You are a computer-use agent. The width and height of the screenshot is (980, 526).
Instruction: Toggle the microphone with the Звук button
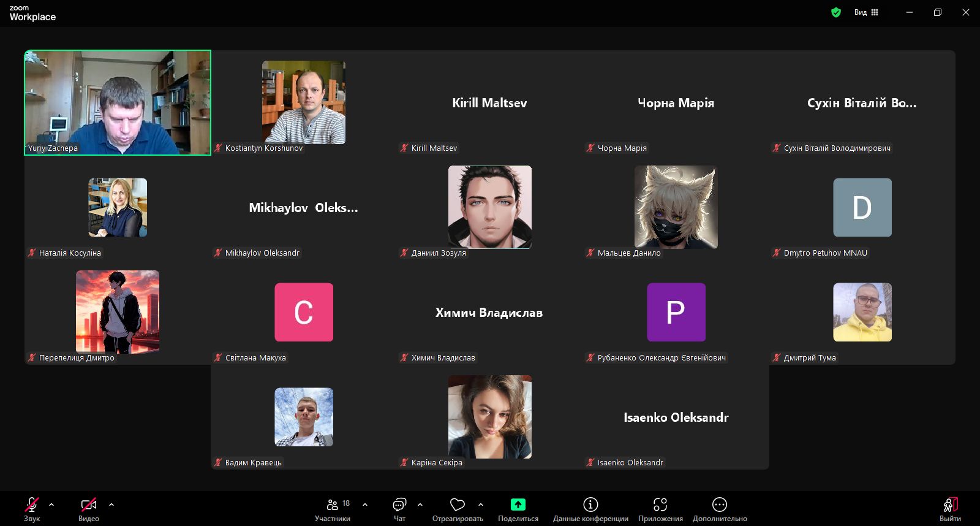32,509
